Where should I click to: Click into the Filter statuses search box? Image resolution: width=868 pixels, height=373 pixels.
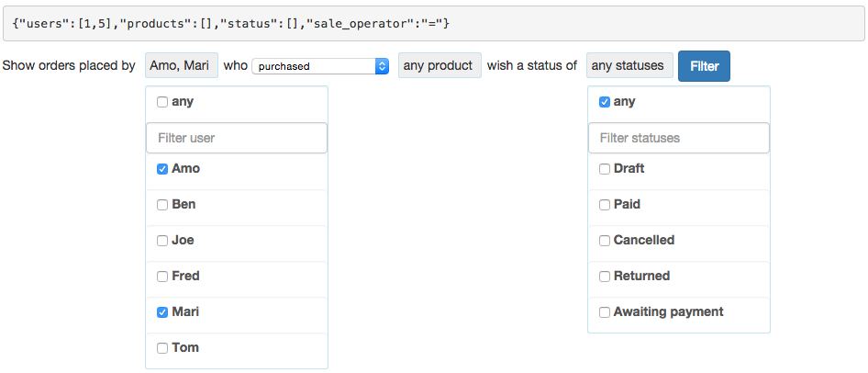[x=678, y=138]
